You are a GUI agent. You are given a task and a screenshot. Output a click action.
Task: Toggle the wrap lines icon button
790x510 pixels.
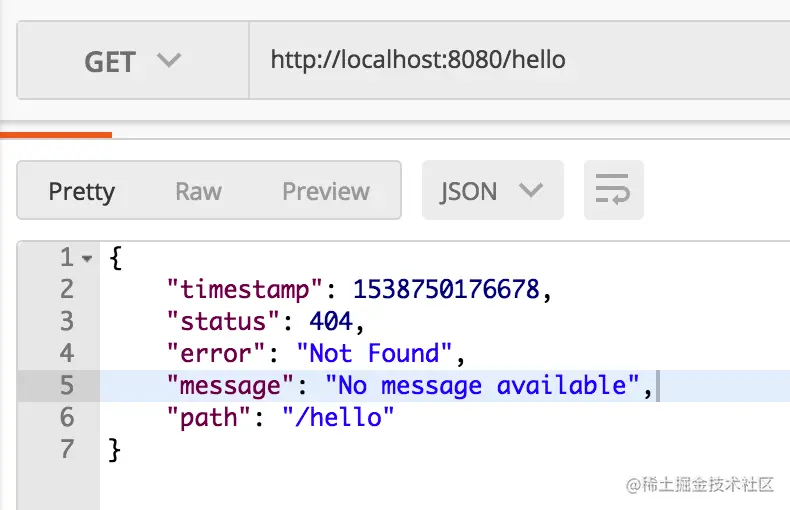pyautogui.click(x=613, y=190)
